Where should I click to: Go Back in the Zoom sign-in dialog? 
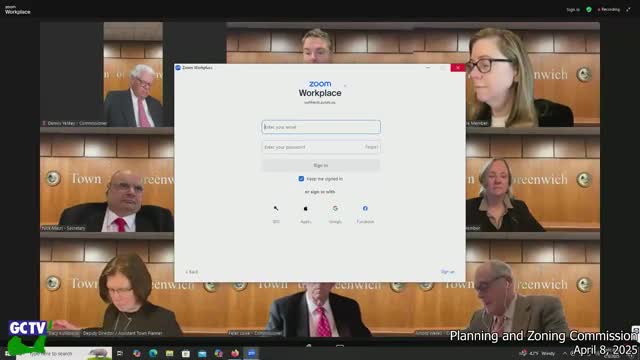191,272
